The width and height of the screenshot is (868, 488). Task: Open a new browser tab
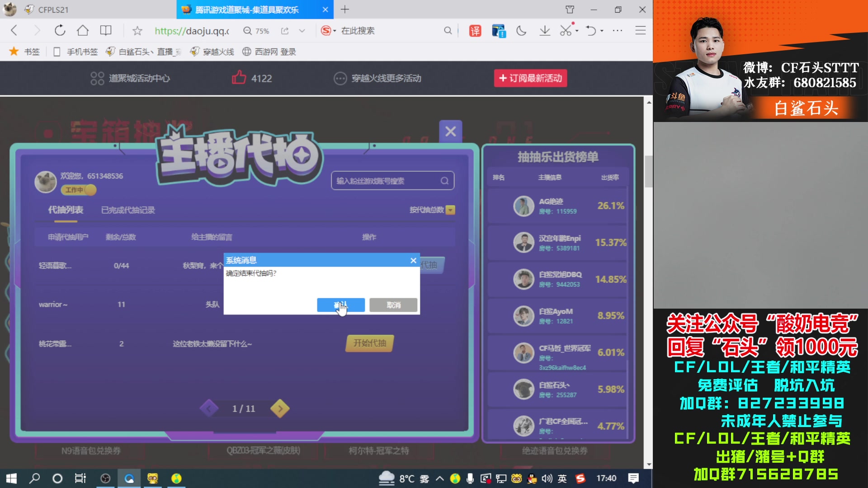[x=345, y=9]
